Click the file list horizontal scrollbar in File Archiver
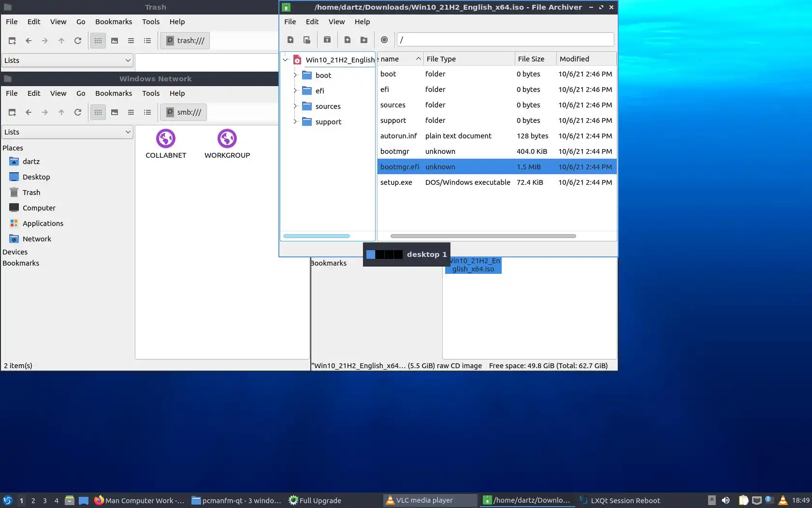This screenshot has height=508, width=812. click(483, 236)
